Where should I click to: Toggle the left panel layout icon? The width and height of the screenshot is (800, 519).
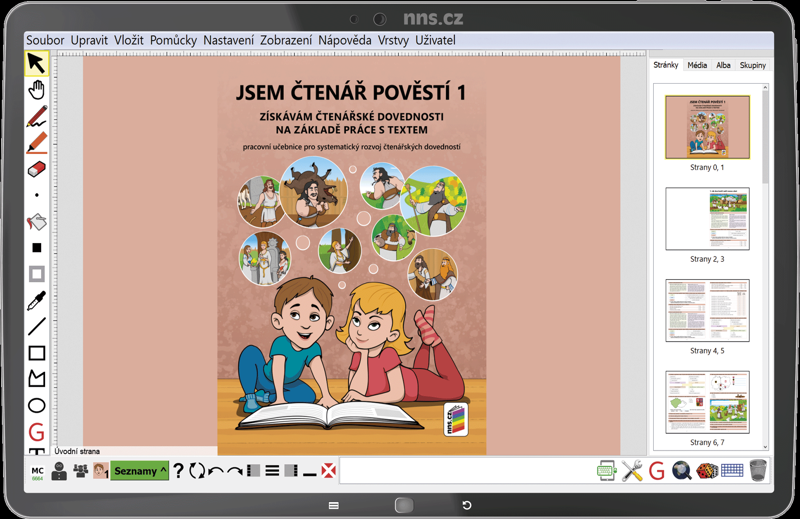pyautogui.click(x=254, y=471)
